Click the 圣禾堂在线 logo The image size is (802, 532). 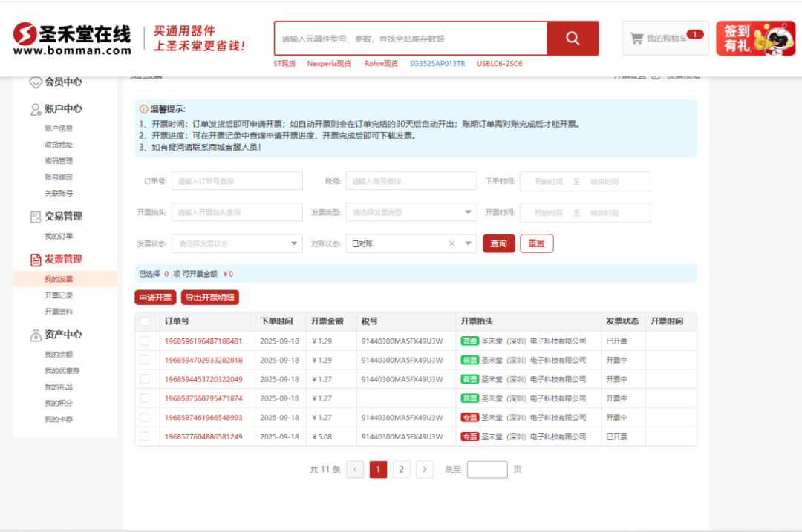click(72, 39)
